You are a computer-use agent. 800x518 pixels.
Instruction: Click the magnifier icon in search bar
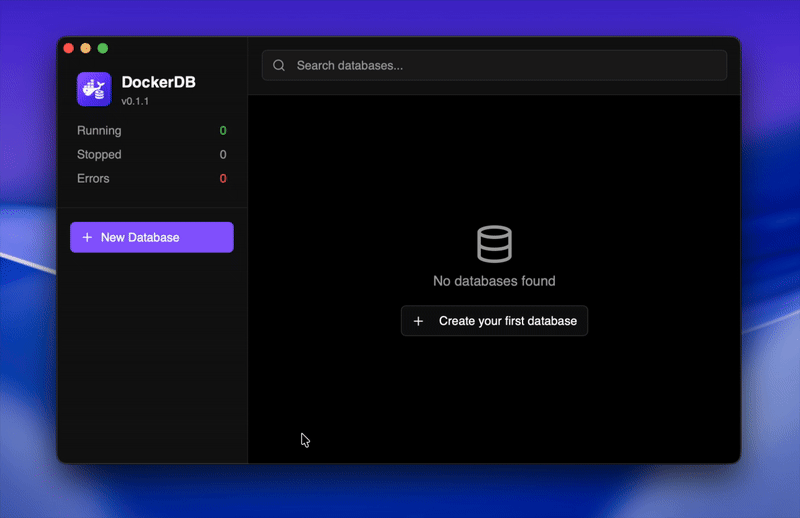[x=279, y=65]
